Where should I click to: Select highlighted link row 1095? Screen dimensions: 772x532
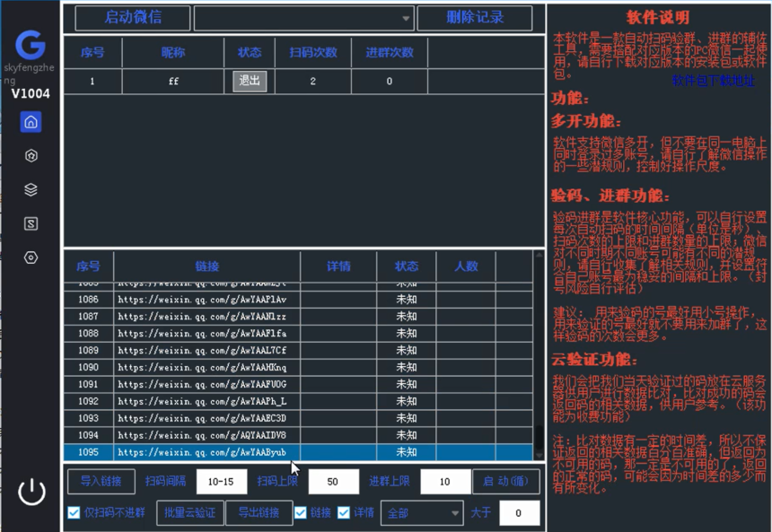pyautogui.click(x=298, y=452)
